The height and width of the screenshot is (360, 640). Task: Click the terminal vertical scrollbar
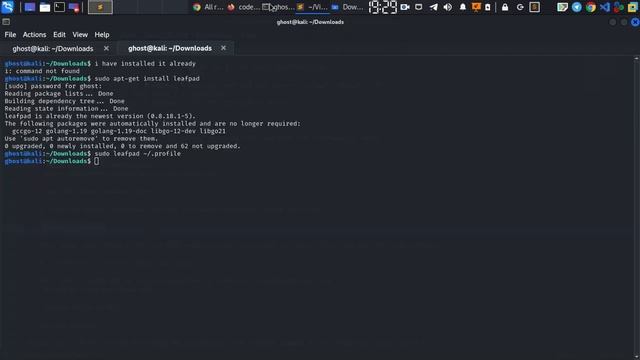636,208
